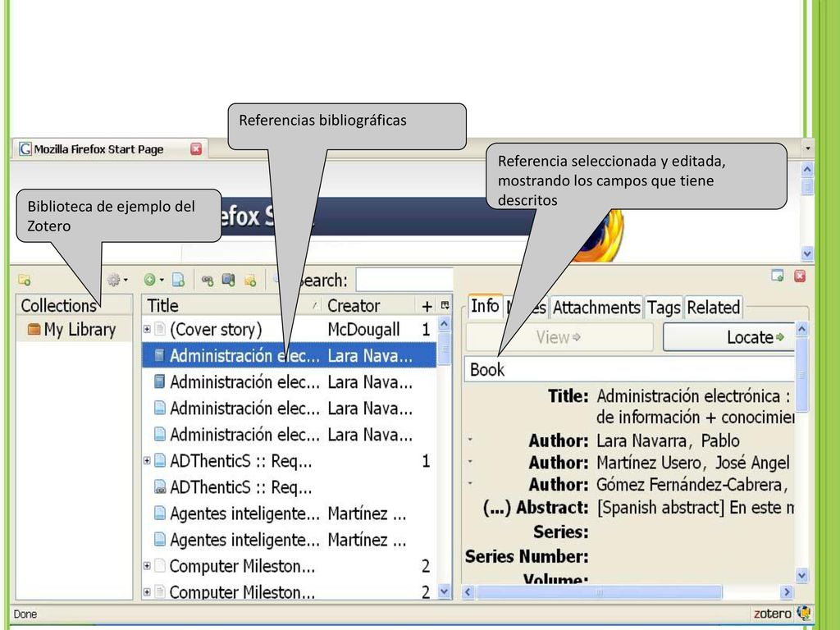840x630 pixels.
Task: Click the Done status bar text
Action: (x=25, y=614)
